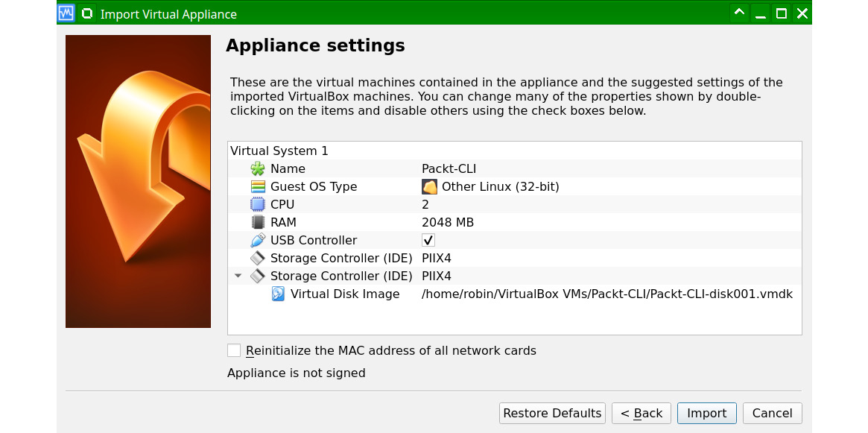Select the virtual disk image vmdk path
Screen dimensions: 868x433
click(x=606, y=294)
